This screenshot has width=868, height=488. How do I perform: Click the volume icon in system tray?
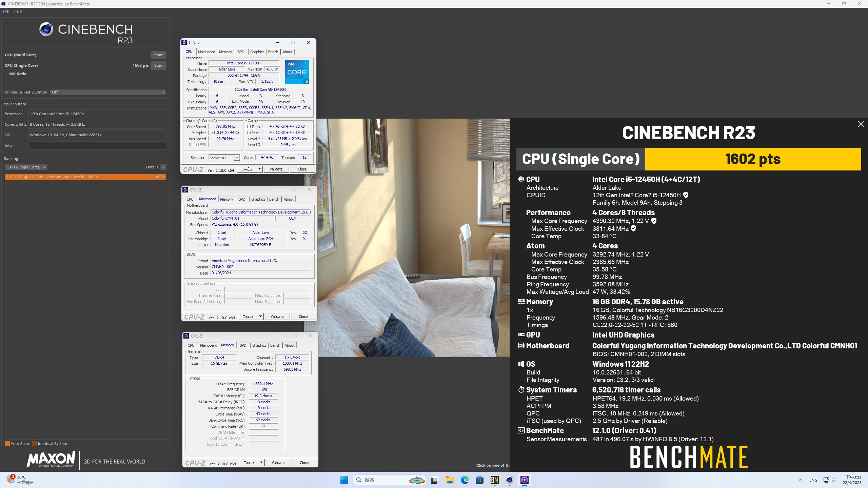[834, 480]
